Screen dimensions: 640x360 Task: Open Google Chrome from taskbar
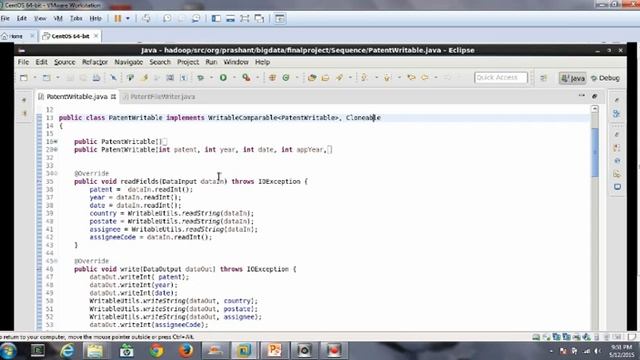coord(156,351)
